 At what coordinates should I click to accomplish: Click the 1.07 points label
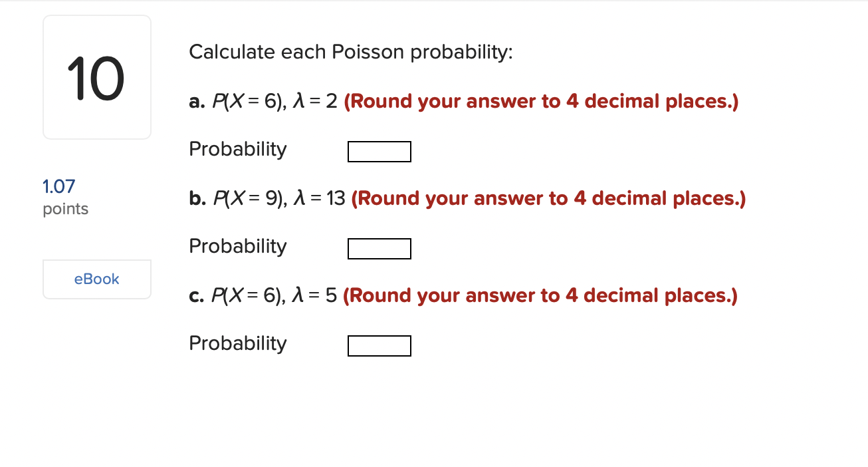[x=58, y=186]
